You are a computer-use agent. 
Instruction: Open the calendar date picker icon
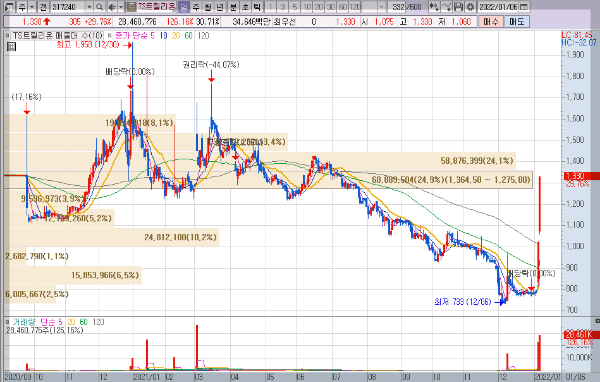click(x=525, y=7)
